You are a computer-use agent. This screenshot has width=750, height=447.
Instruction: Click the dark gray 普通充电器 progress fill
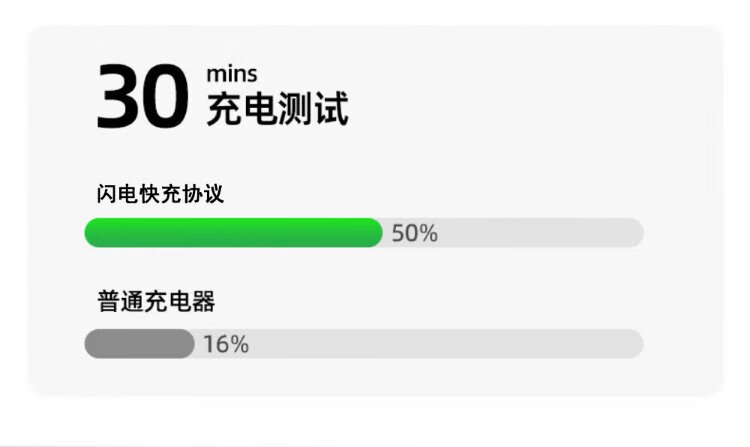139,344
